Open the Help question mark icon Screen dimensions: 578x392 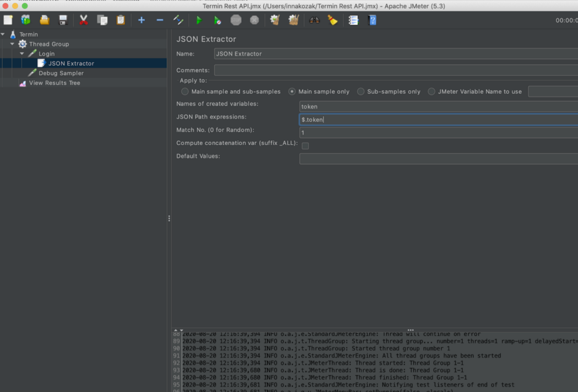(372, 20)
